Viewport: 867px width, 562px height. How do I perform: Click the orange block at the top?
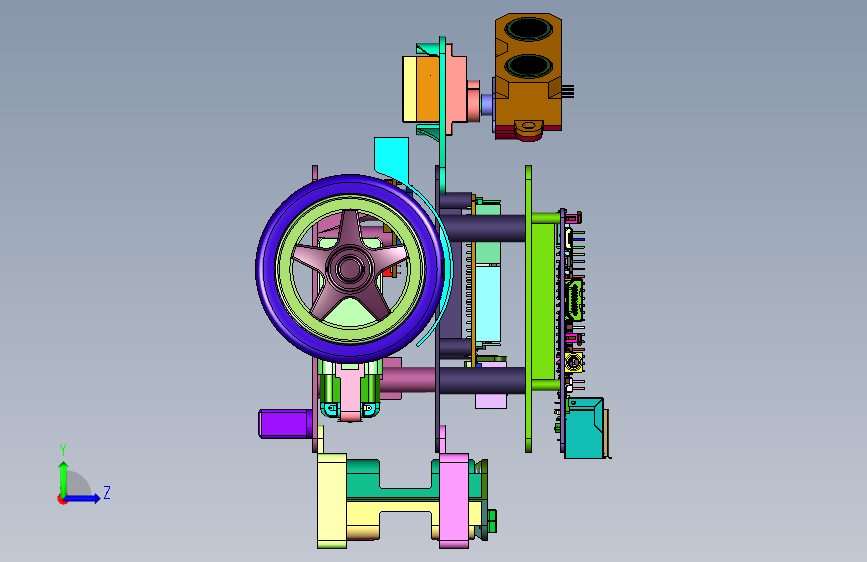tap(427, 89)
